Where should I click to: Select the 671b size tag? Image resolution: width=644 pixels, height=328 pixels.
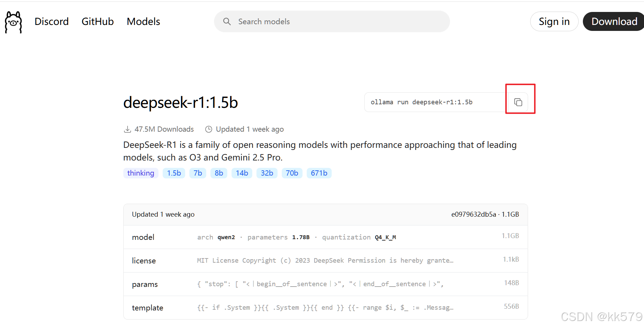coord(319,173)
